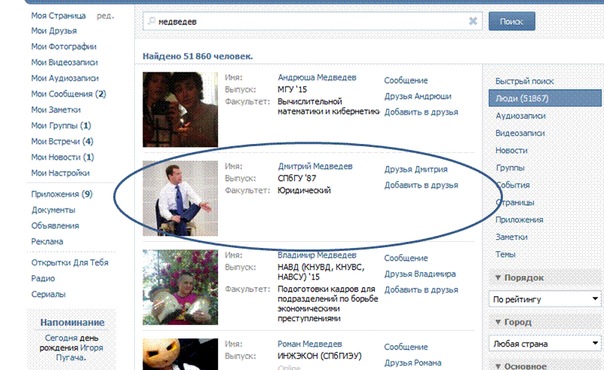Click the magnifier icon in search box
Screen dimensions: 604x370
click(x=151, y=21)
